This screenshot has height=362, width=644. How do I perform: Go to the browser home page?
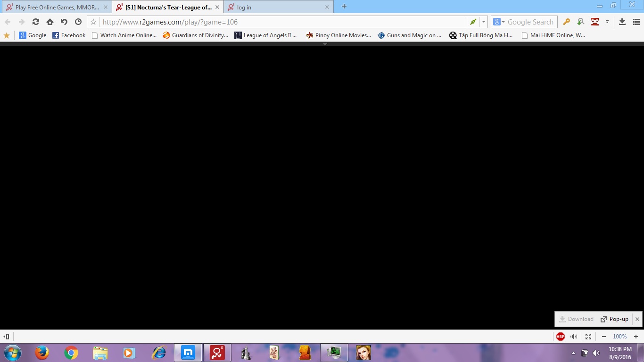(x=50, y=22)
